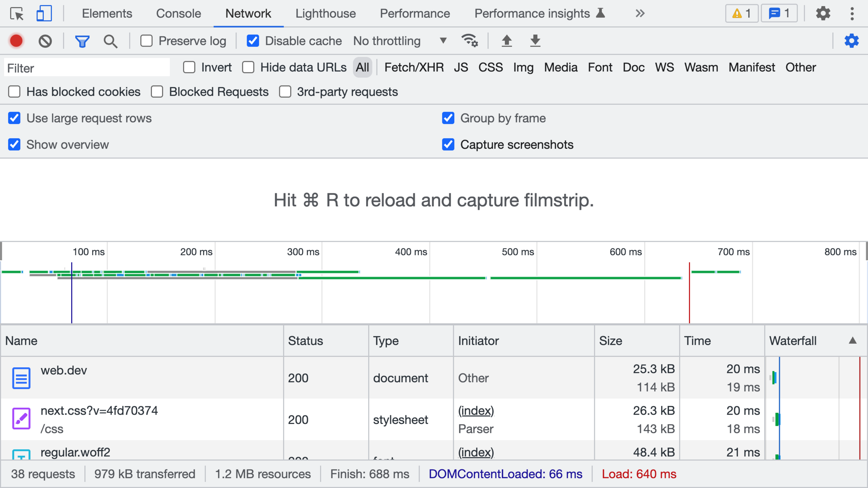Filter requests by Fetch/XHR
Screen dimensions: 868x488
pos(414,68)
